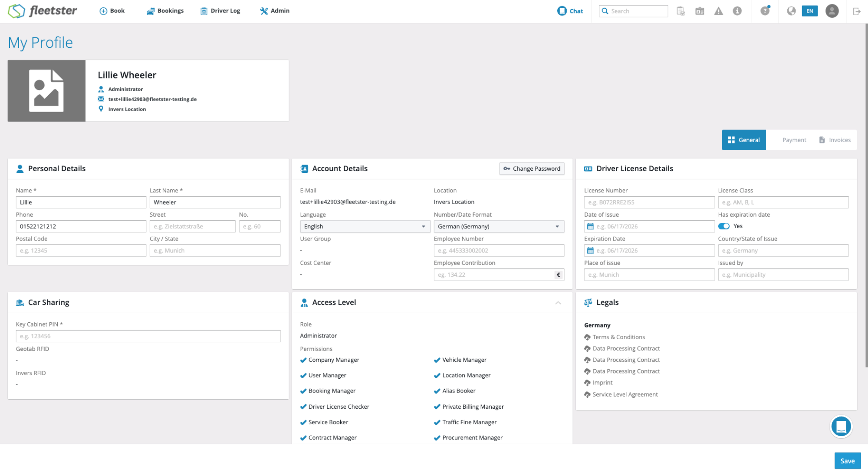Click the fleetster logo

(42, 11)
